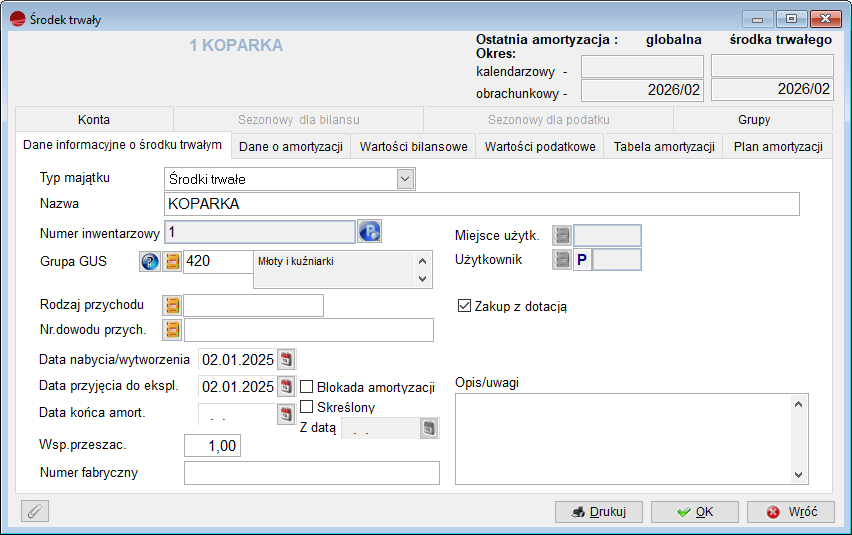Open the help icon next to Grupa GUS
Viewport: 852px width, 535px height.
pos(150,262)
